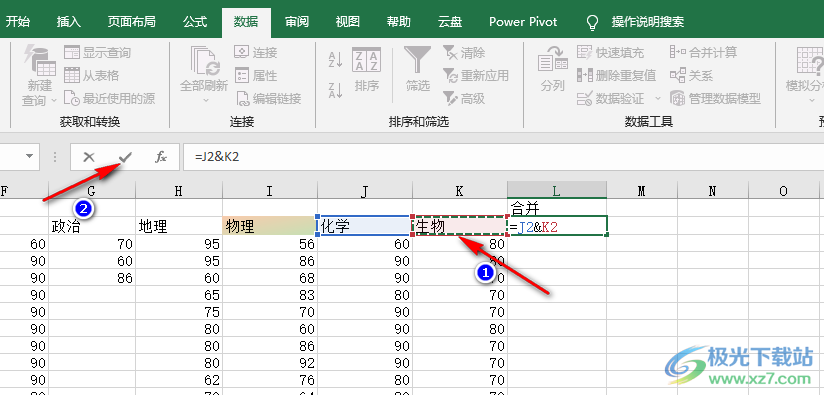Image resolution: width=824 pixels, height=395 pixels.
Task: Cancel formula entry with the X button
Action: point(89,157)
